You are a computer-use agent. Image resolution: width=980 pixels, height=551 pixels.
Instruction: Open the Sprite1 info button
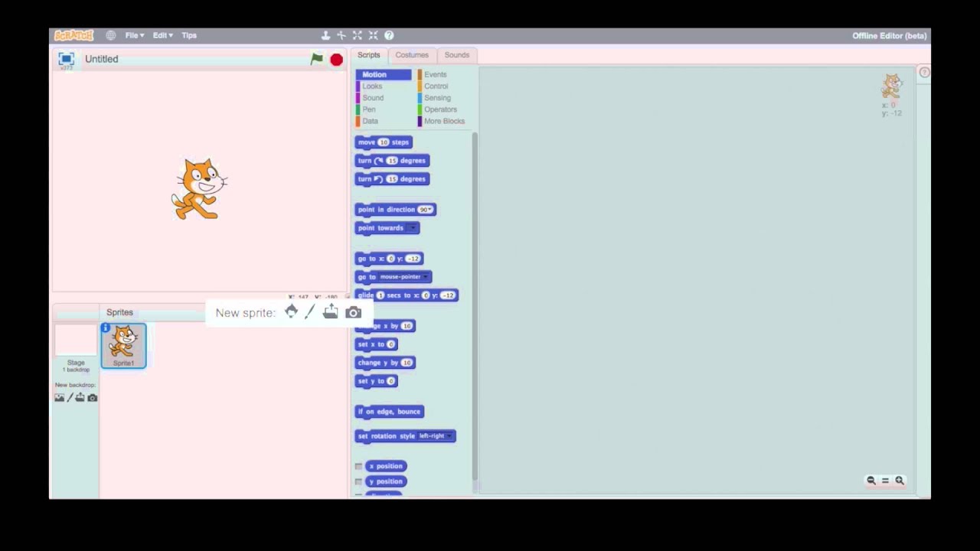pos(106,328)
